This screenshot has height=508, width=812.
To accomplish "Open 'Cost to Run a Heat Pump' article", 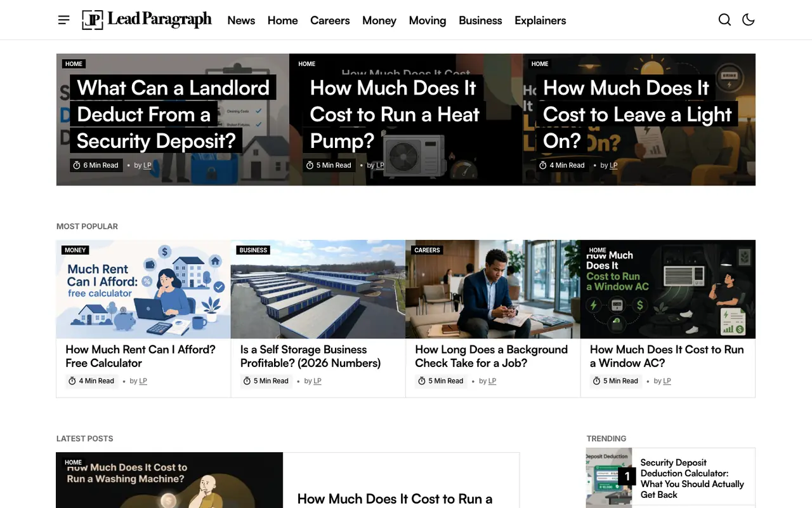I will click(395, 114).
